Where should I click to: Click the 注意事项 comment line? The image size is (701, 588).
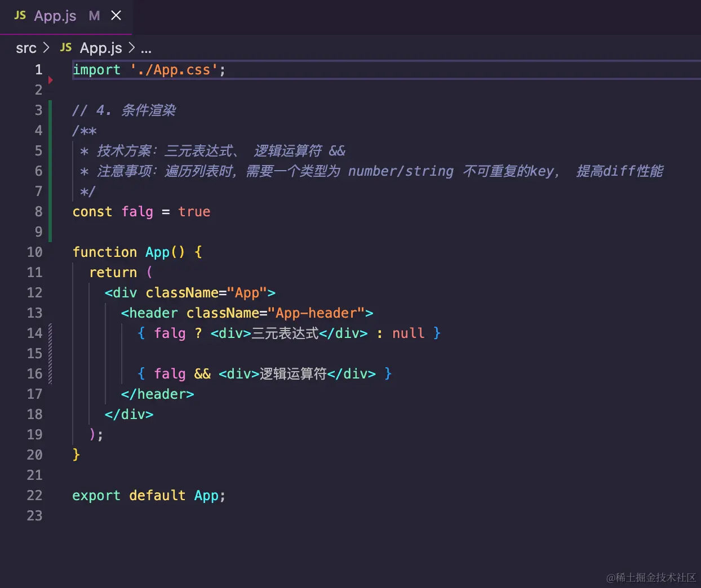click(371, 171)
